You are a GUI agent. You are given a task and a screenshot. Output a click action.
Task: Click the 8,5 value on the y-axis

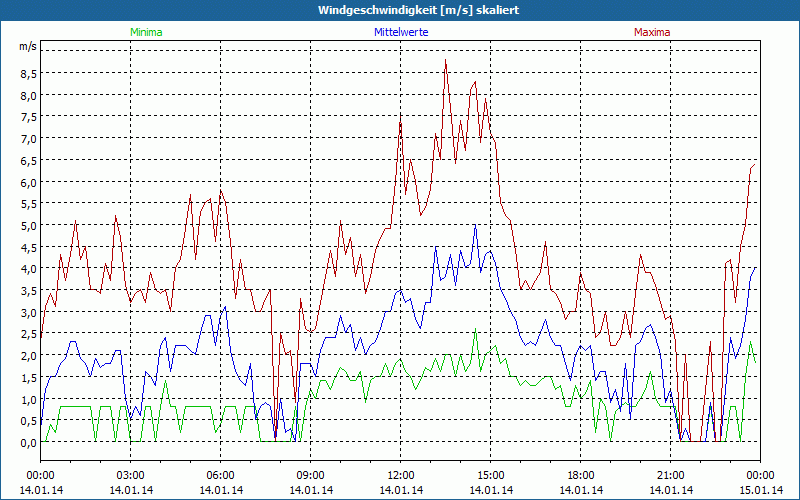tap(27, 74)
